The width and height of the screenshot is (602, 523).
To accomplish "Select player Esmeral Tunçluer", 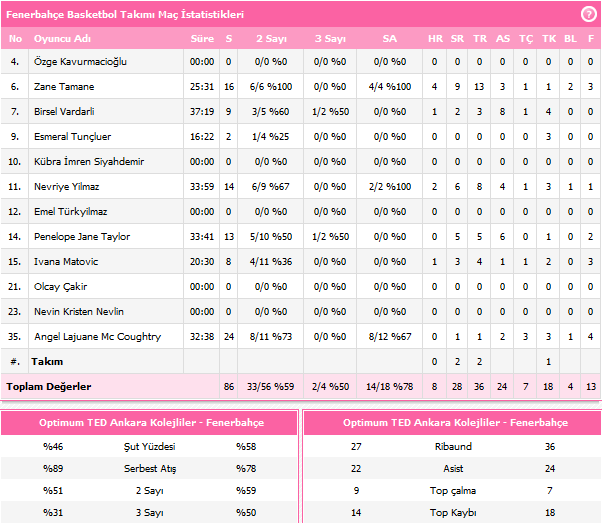I will coord(72,136).
